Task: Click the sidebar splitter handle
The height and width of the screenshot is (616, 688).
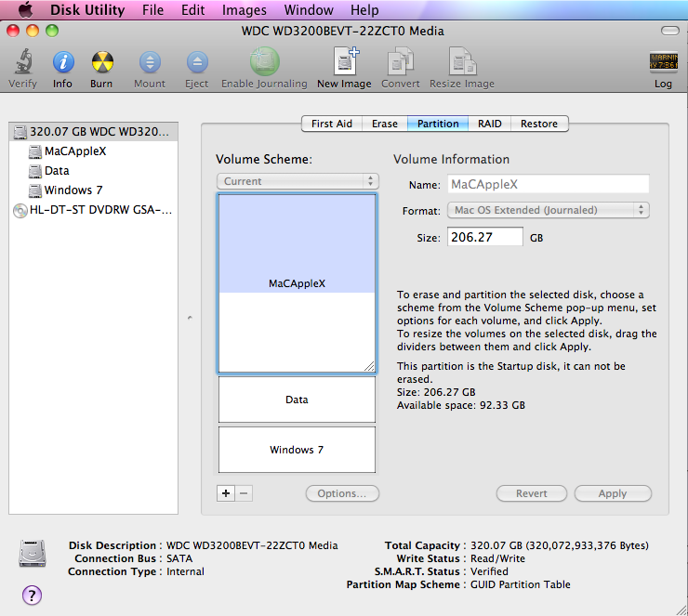Action: tap(190, 317)
